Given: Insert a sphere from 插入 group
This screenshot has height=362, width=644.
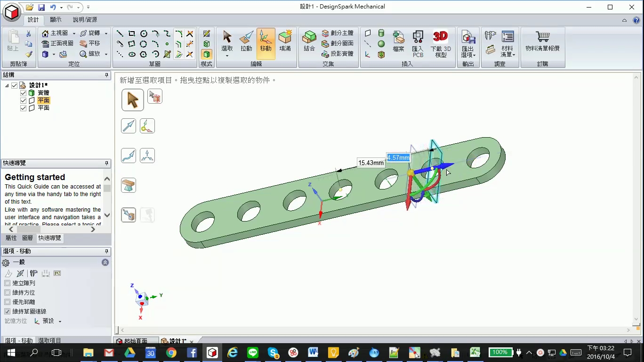Looking at the screenshot, I should coord(381,44).
